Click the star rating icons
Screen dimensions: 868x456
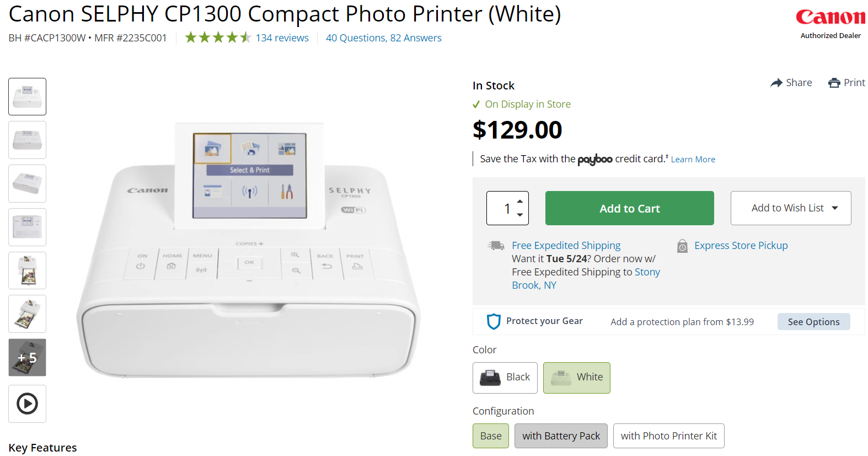pyautogui.click(x=218, y=38)
